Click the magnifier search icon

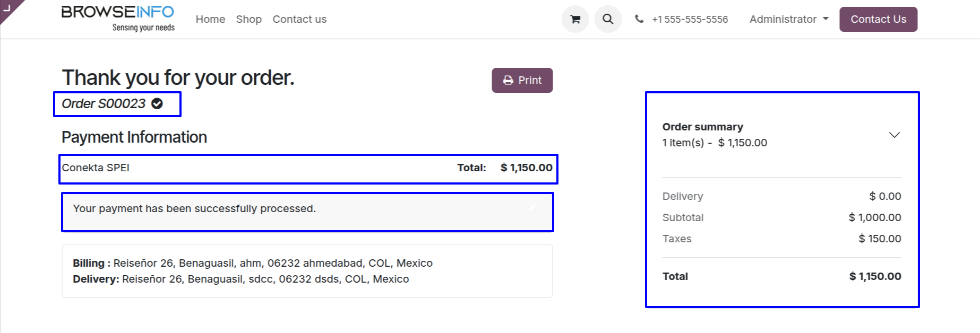[x=608, y=20]
